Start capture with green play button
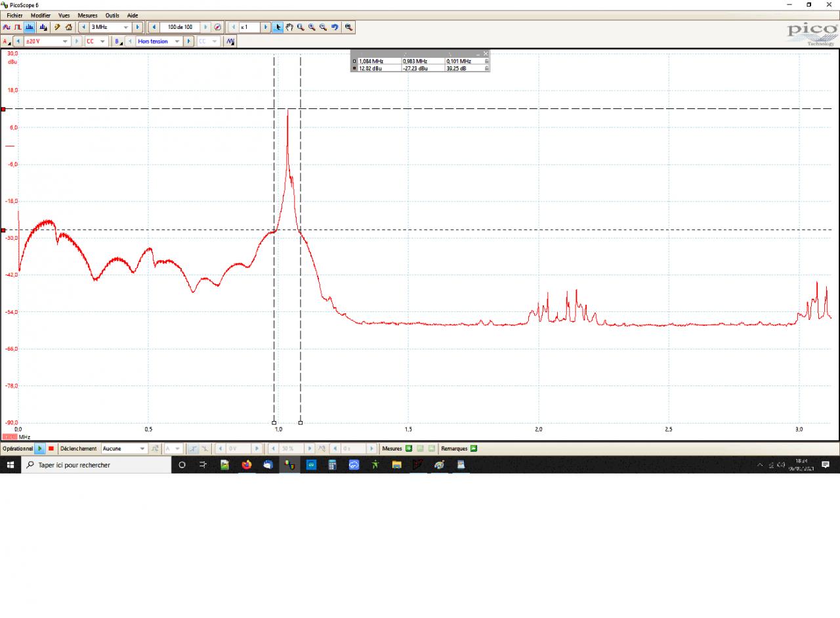Screen dimensions: 840x618 [x=40, y=449]
